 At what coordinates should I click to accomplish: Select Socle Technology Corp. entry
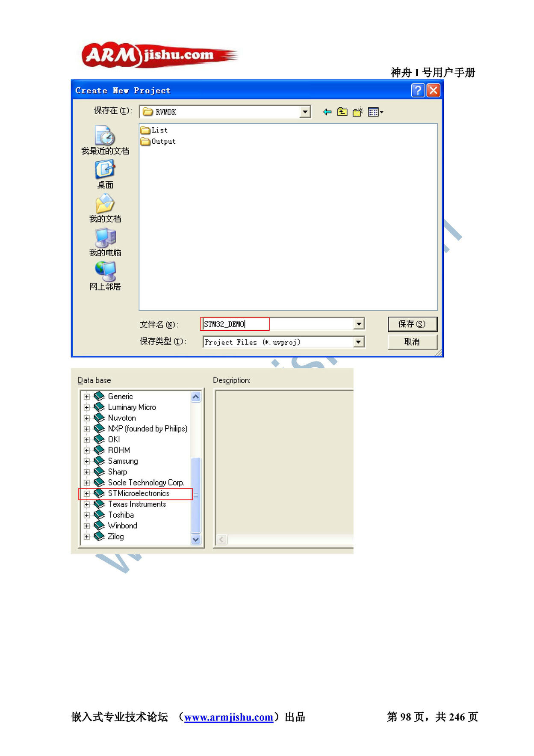146,483
